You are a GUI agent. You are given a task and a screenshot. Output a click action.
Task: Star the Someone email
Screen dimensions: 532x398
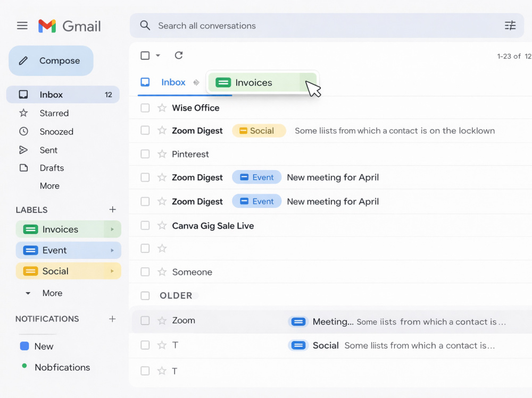click(162, 272)
